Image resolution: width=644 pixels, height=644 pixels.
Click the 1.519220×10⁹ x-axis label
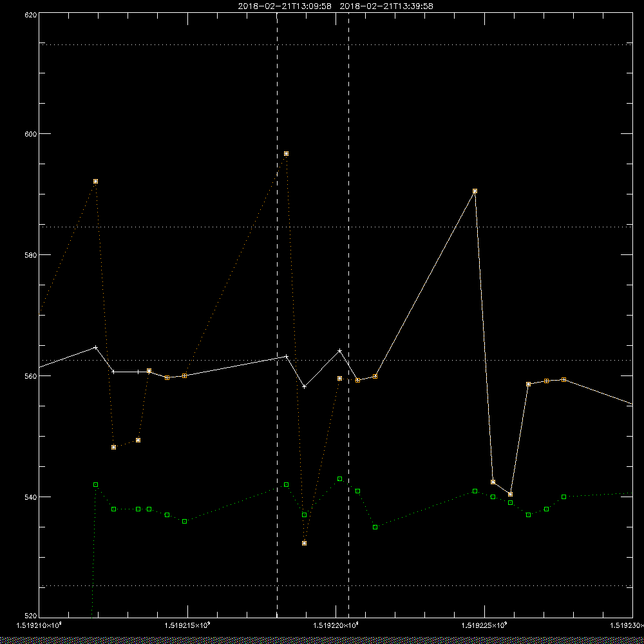point(336,625)
